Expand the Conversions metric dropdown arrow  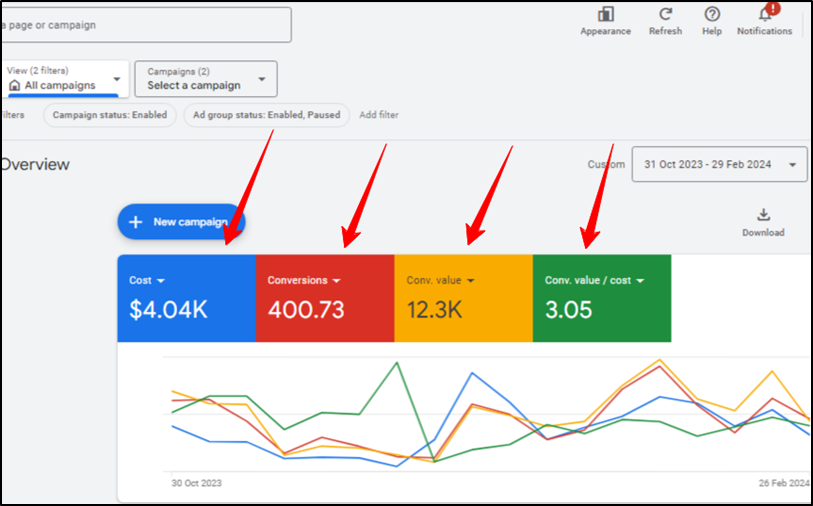coord(337,281)
